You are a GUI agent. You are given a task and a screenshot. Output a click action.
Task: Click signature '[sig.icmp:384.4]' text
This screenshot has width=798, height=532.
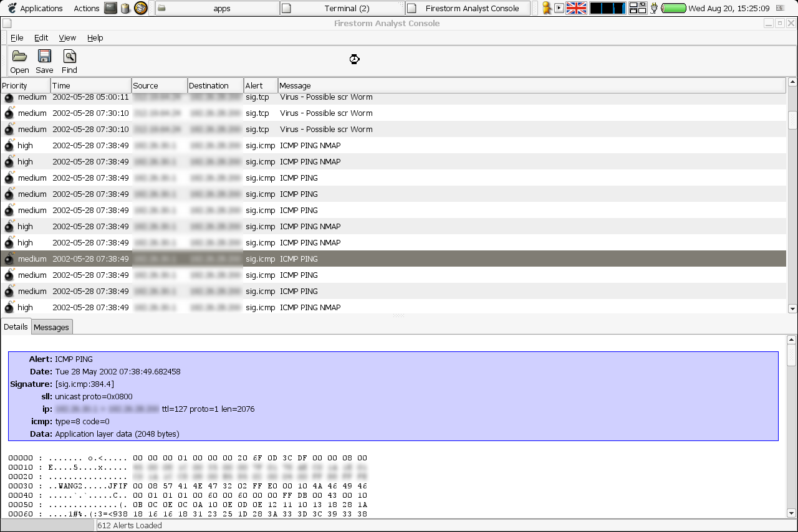tap(84, 384)
